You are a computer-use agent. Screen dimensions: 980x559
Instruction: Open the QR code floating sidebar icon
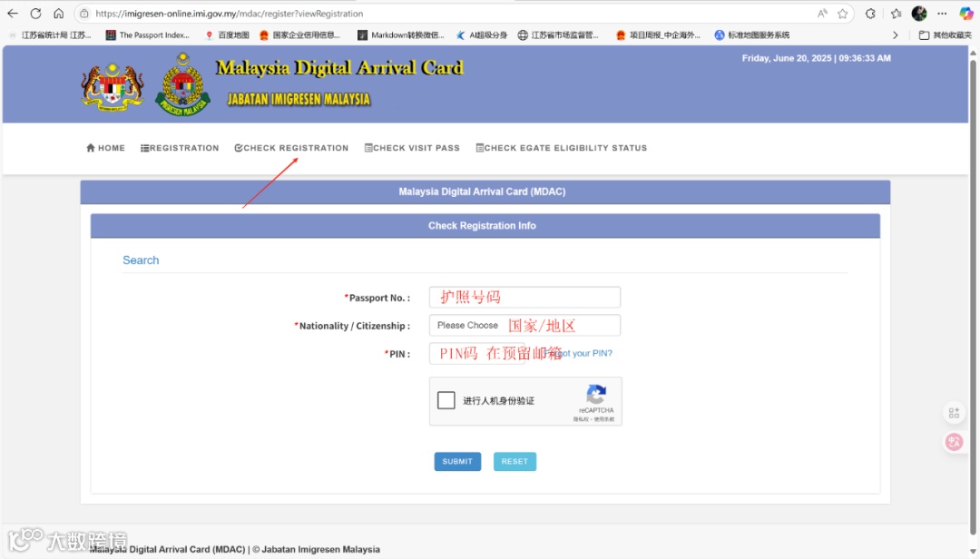click(954, 413)
